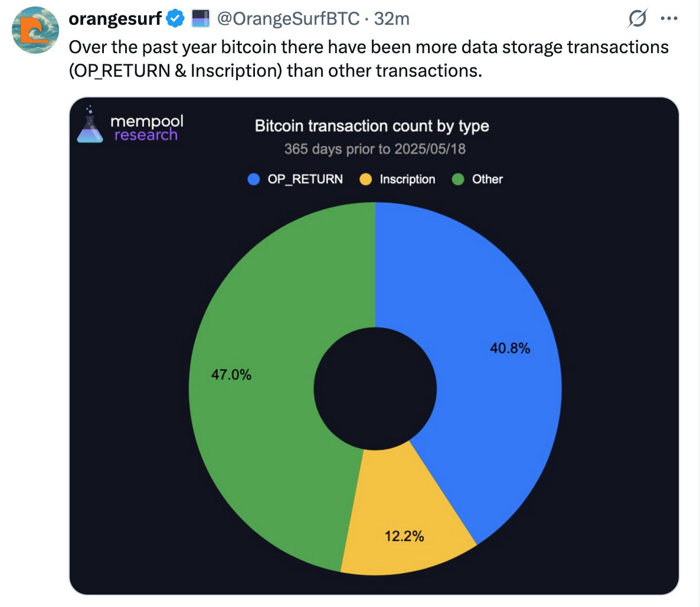Open the three-dot more options menu
This screenshot has width=700, height=607.
669,18
